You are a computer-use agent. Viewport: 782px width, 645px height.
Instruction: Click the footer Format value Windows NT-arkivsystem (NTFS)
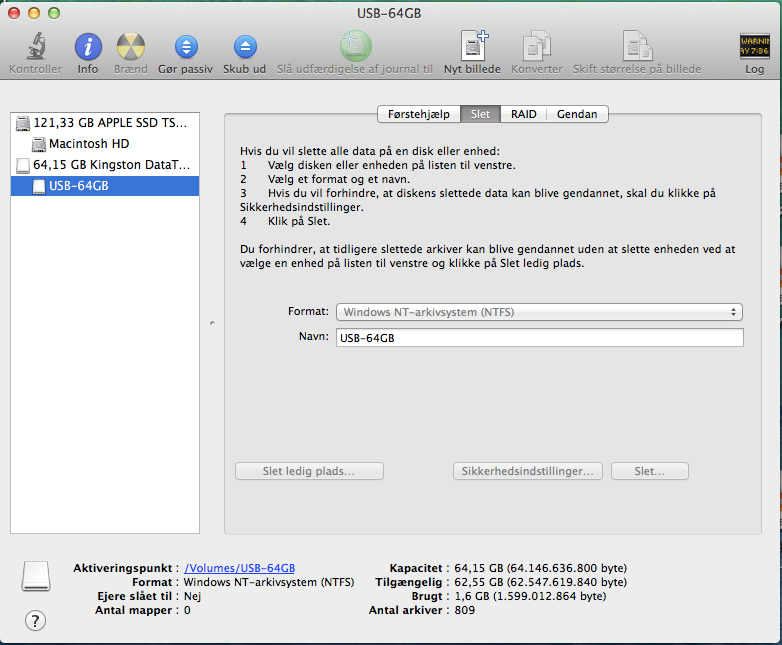click(x=269, y=582)
